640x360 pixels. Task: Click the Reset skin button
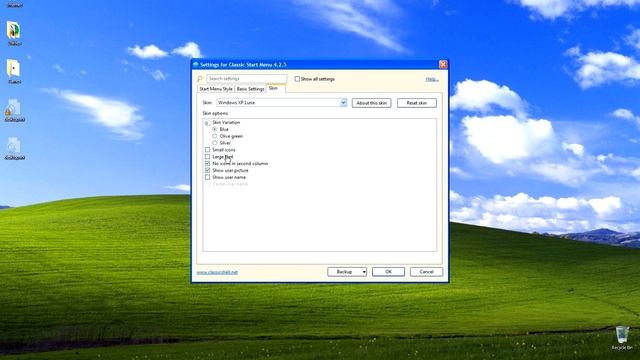pyautogui.click(x=416, y=103)
